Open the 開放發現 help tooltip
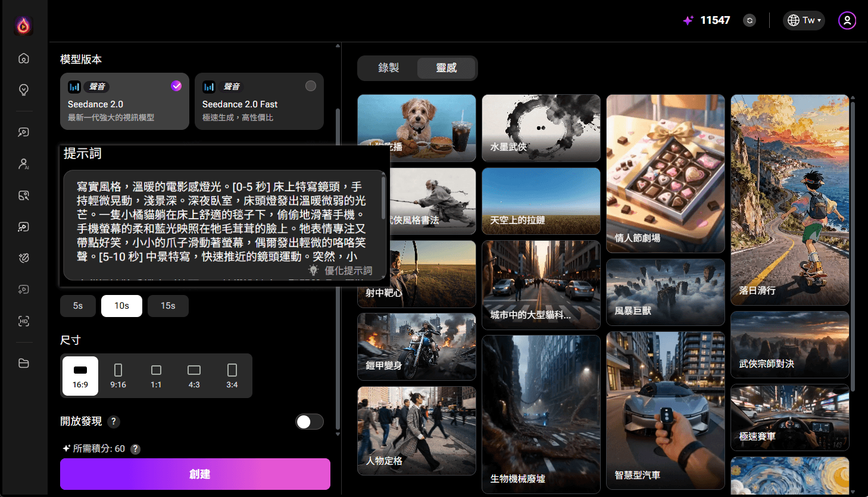This screenshot has height=497, width=868. (x=114, y=421)
